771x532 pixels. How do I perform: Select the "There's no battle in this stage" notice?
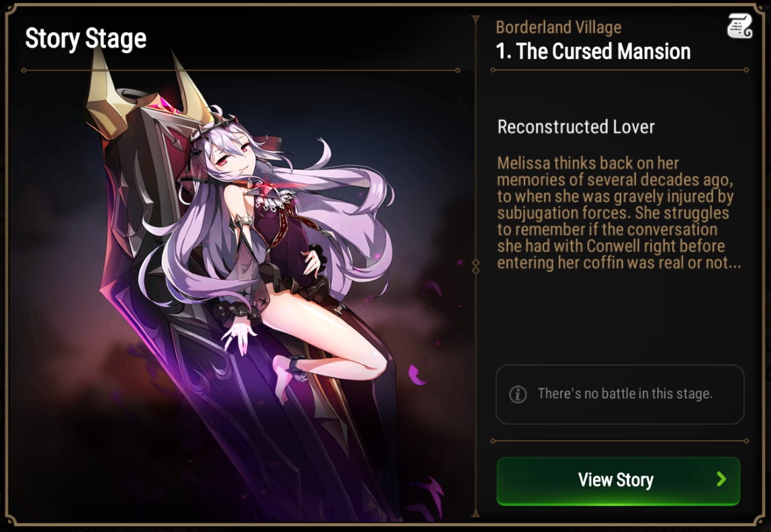pyautogui.click(x=619, y=394)
